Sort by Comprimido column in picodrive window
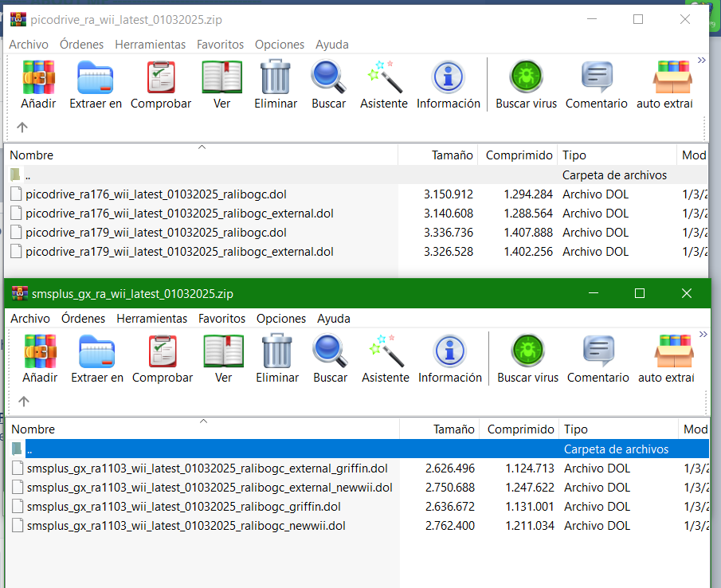Screen dimensions: 721x588 pyautogui.click(x=518, y=155)
